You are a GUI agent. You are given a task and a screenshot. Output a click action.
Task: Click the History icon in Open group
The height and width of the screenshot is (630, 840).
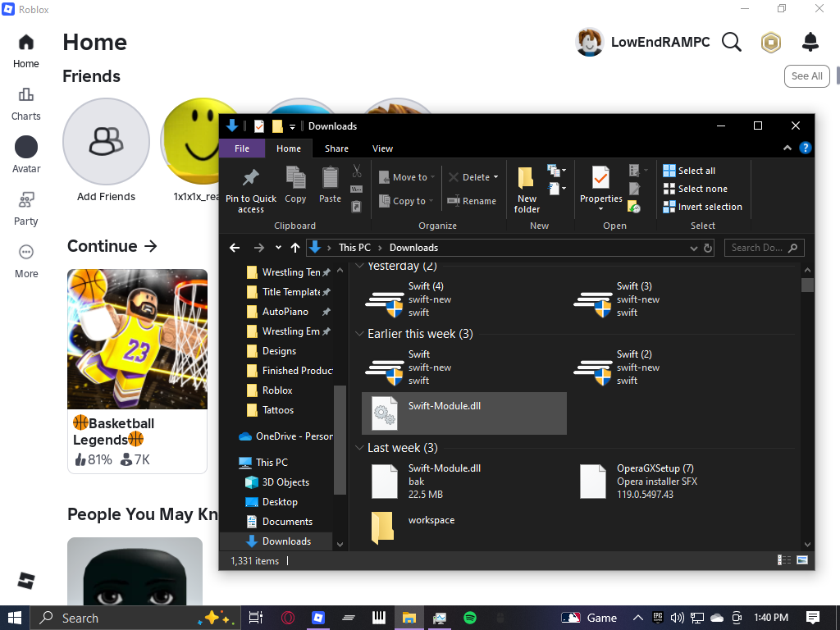634,207
